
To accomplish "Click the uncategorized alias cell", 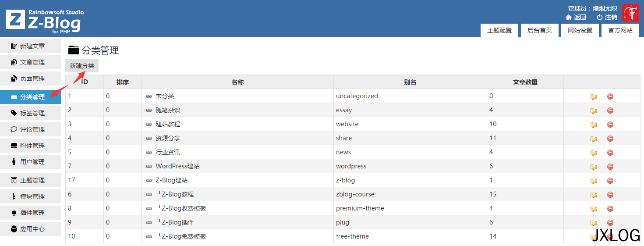I will pos(410,96).
